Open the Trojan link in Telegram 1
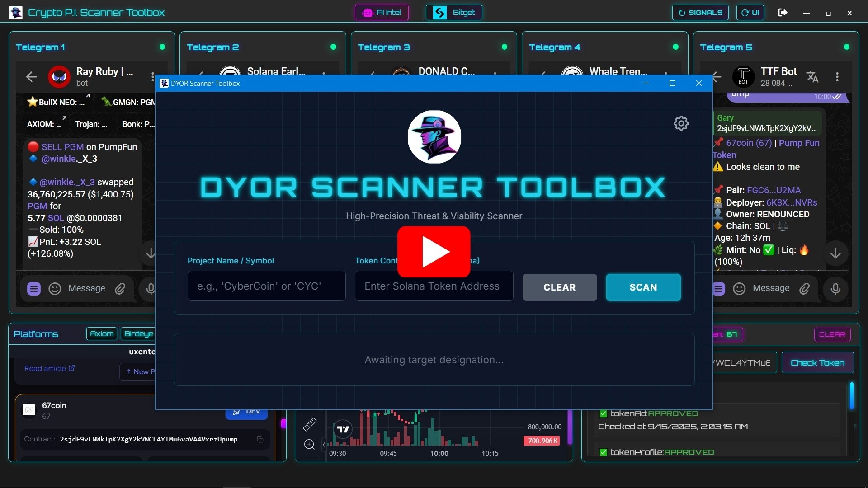 (91, 124)
